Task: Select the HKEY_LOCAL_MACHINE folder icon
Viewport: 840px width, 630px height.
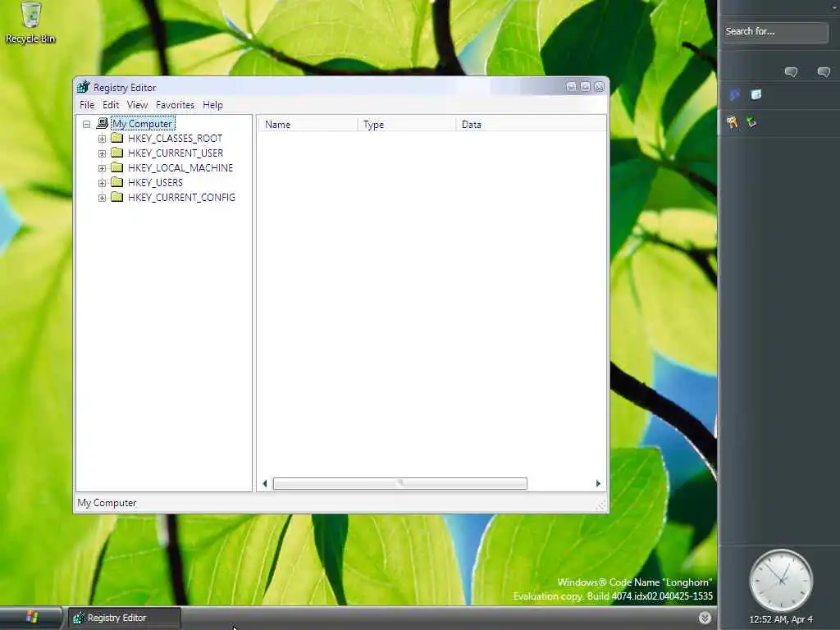Action: 116,167
